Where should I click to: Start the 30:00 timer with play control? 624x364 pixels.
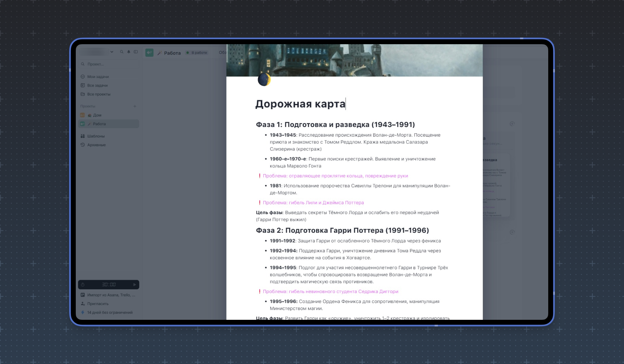click(x=135, y=285)
